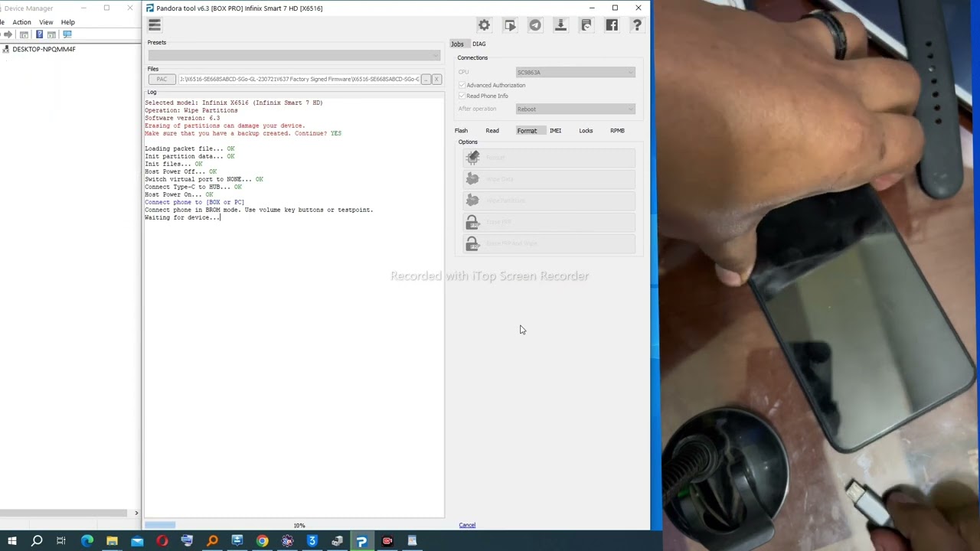Launch Google Chrome from taskbar
Screen dimensions: 980x551
(x=263, y=541)
